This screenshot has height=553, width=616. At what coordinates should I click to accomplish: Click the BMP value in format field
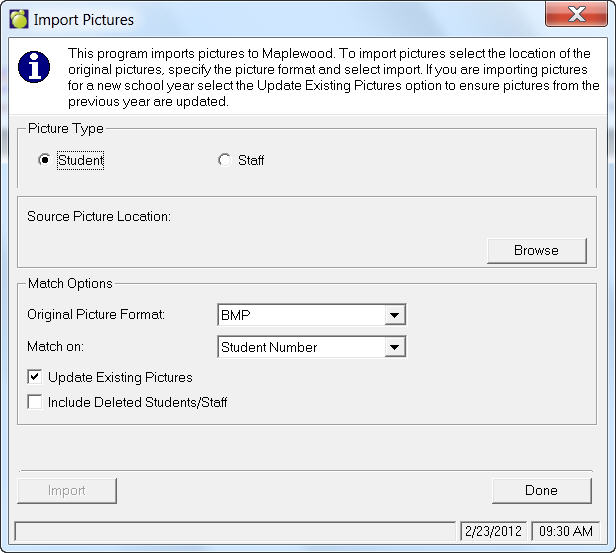pos(300,315)
